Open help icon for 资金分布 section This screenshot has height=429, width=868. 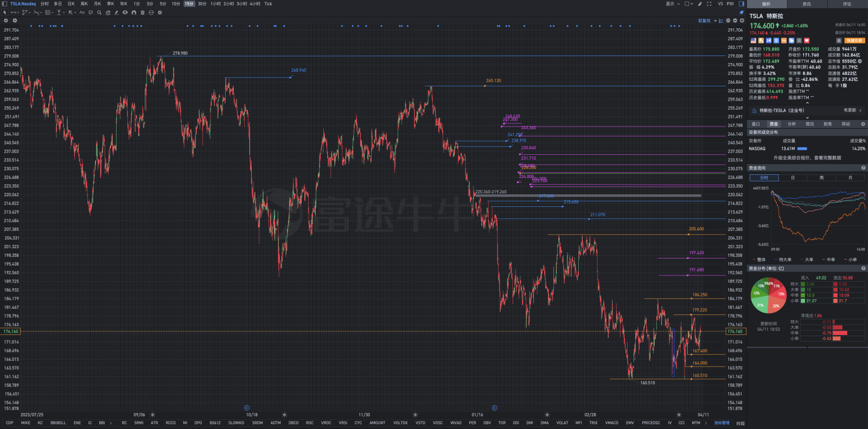tap(863, 268)
